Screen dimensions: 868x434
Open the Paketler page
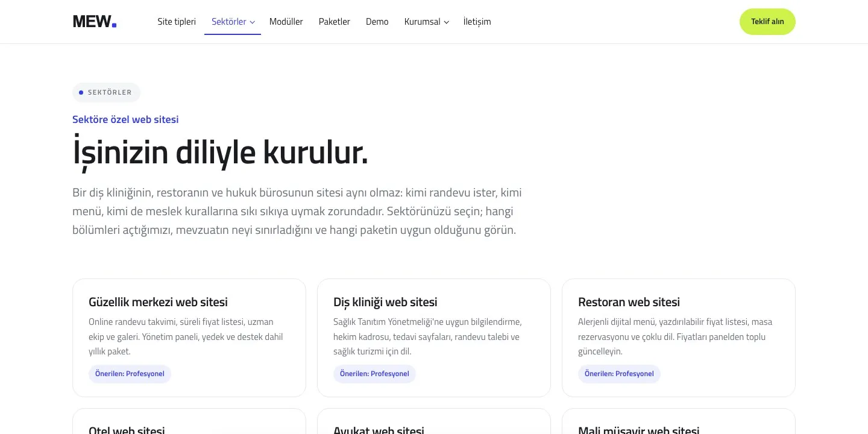(x=334, y=22)
